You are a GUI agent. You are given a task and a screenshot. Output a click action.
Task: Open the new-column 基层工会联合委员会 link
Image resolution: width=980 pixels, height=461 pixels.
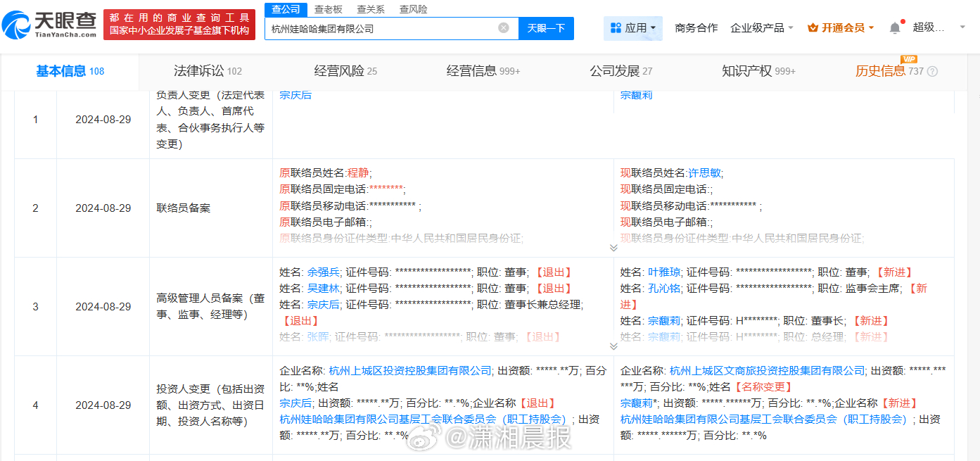tap(765, 419)
